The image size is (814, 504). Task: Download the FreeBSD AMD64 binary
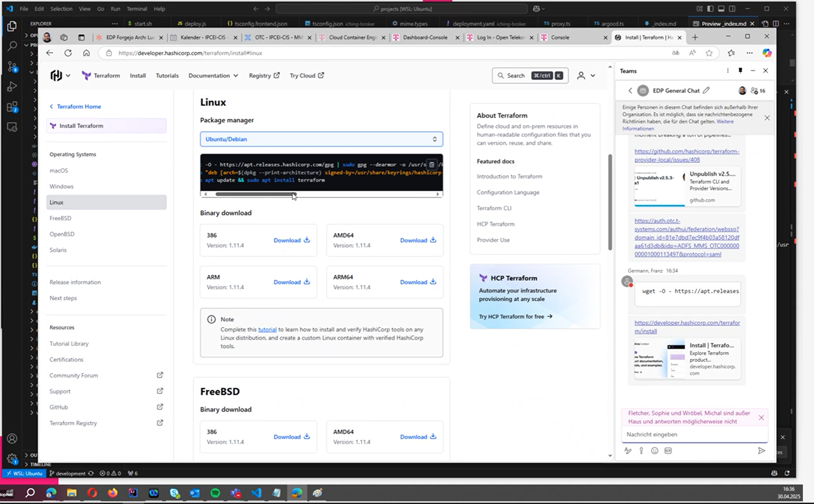(x=418, y=437)
